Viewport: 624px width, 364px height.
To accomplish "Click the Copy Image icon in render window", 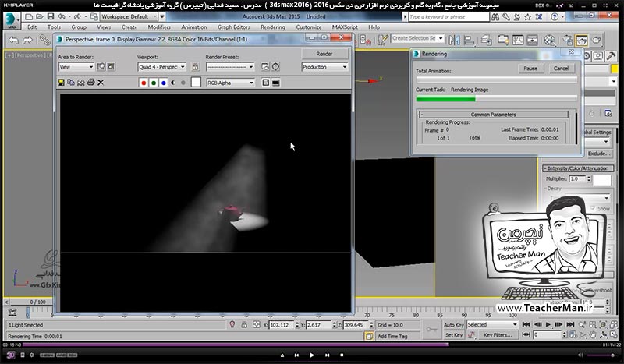I will click(71, 83).
